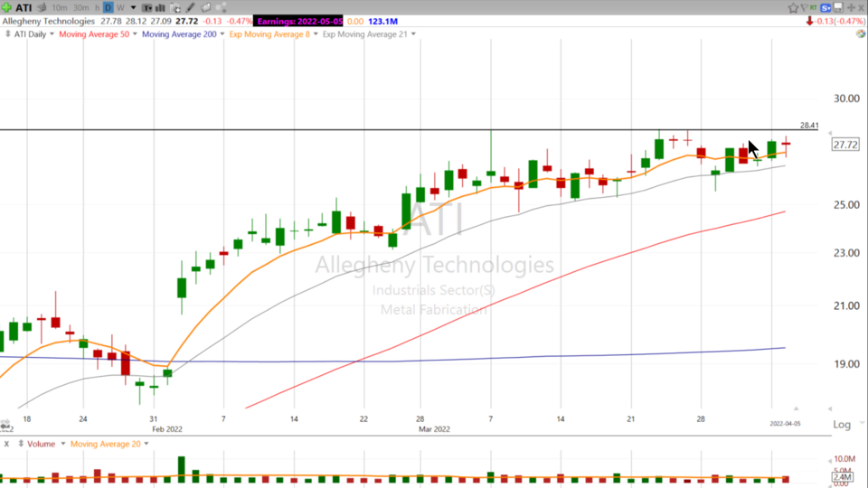Click the Volume pane up-down arrow handle
This screenshot has width=868, height=488.
(x=21, y=444)
